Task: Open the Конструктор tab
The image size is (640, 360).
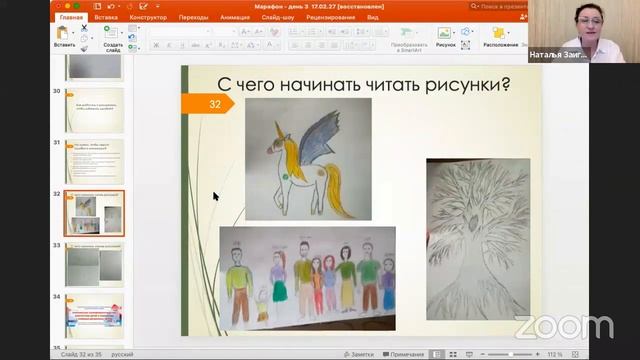Action: click(148, 18)
